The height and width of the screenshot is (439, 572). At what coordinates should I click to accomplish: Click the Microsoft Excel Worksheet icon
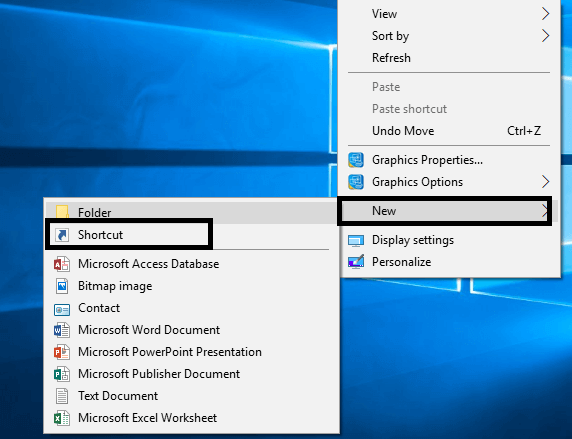[x=62, y=418]
